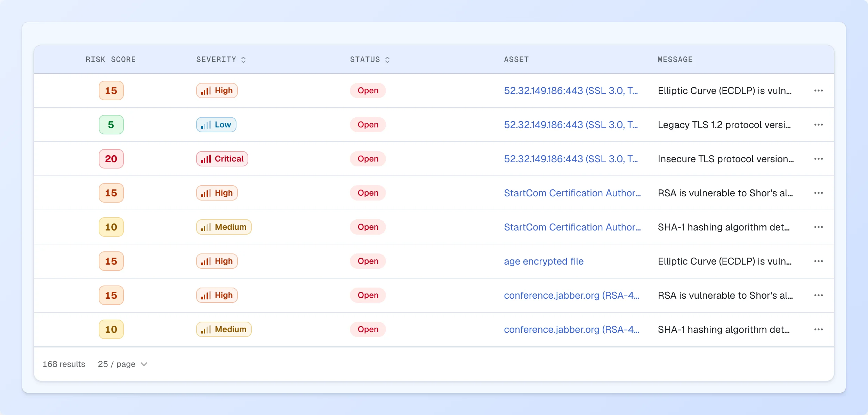
Task: Click the Asset column header
Action: point(516,60)
